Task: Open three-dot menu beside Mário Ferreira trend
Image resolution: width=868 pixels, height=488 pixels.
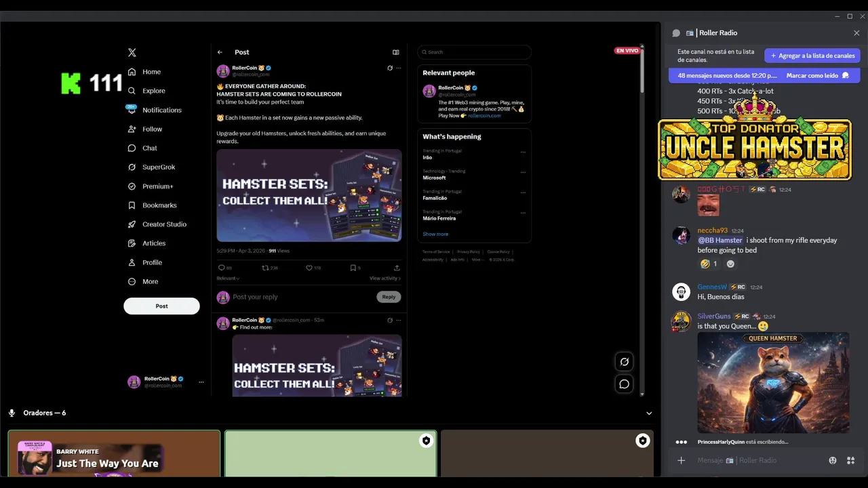Action: tap(523, 213)
